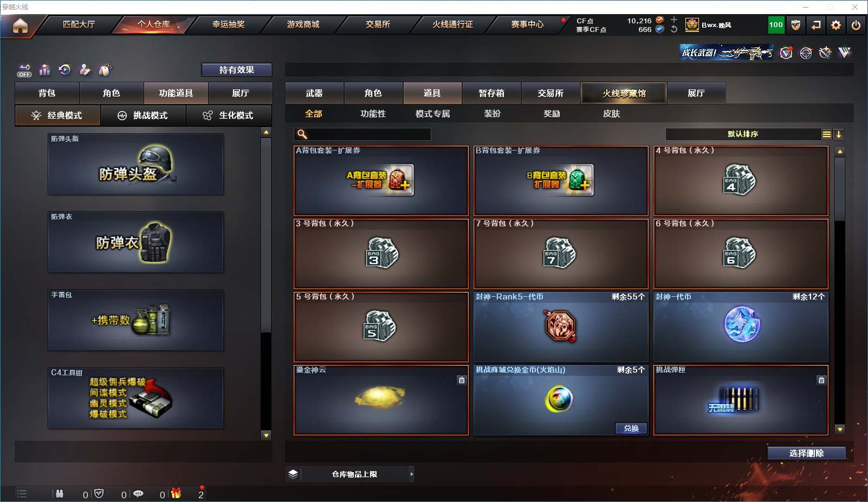868x502 pixels.
Task: Select the 生化模式 mode tab
Action: pos(228,115)
